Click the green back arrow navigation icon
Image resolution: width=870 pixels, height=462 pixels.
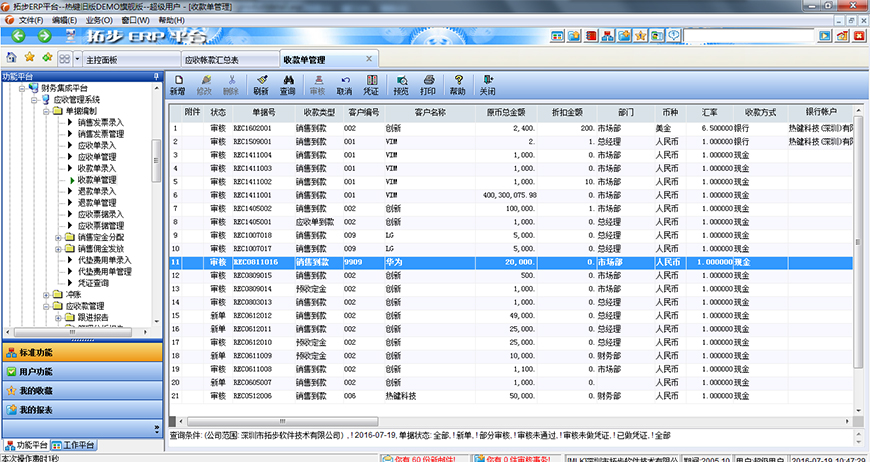point(47,58)
